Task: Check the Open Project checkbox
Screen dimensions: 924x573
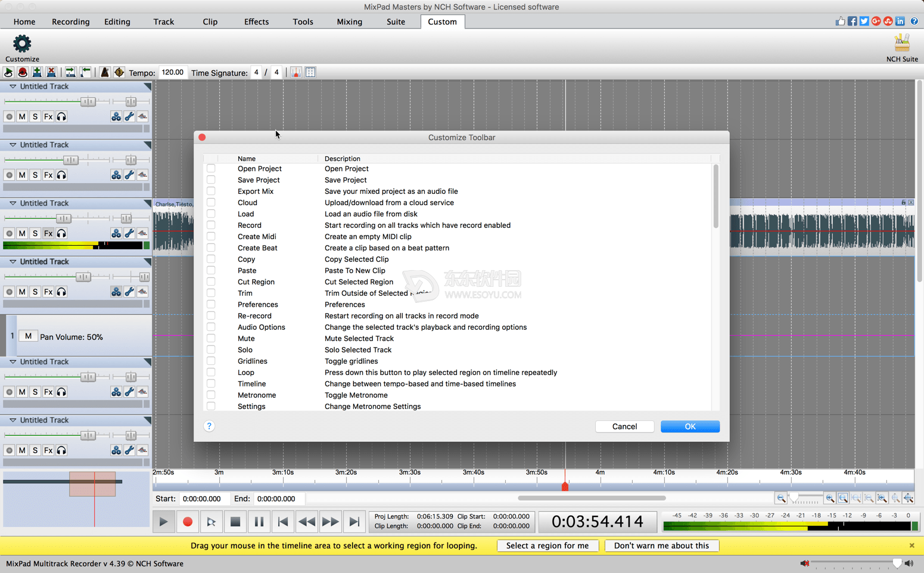Action: tap(211, 169)
